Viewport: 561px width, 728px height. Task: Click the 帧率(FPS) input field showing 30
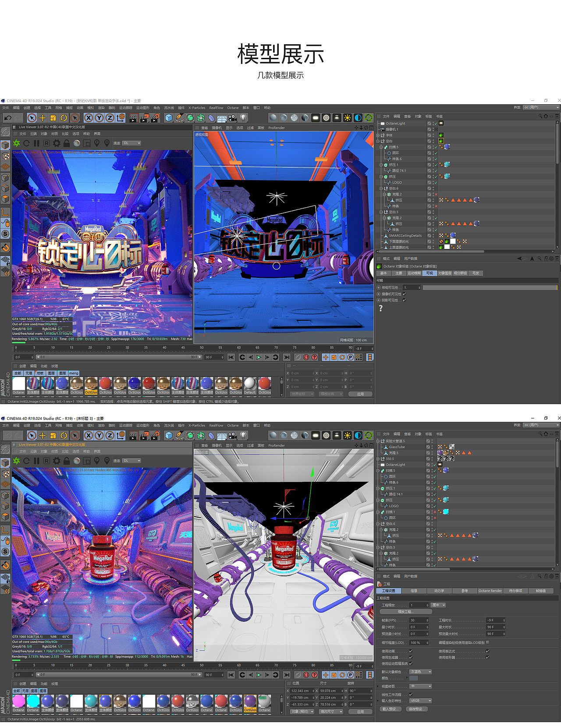pyautogui.click(x=419, y=621)
